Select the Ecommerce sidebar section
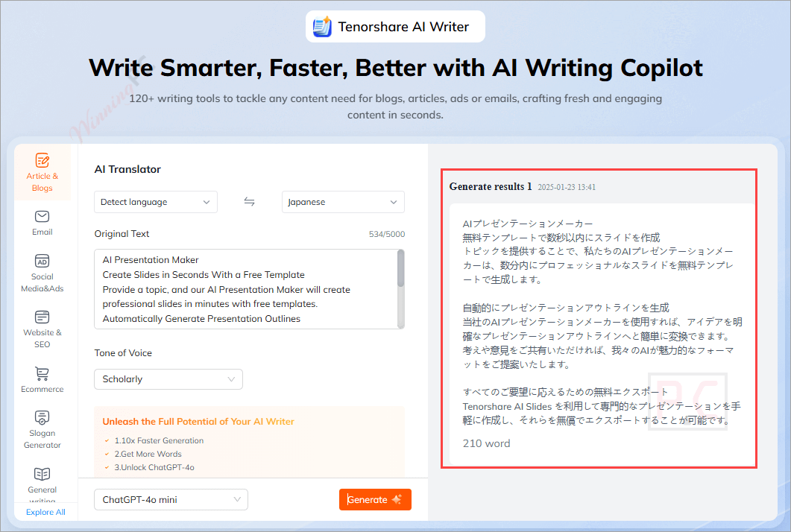Viewport: 791px width, 532px height. [42, 379]
